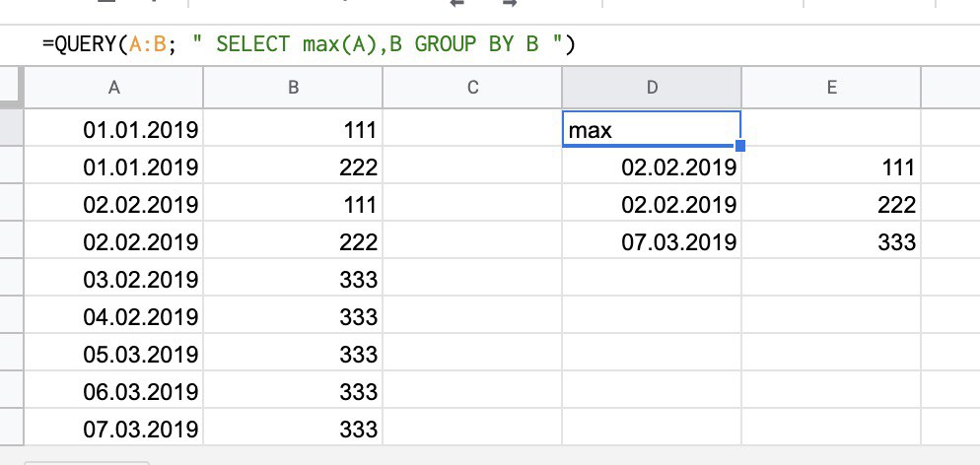Click the cell 03.02.2019 in column A
The height and width of the screenshot is (465, 980).
113,280
